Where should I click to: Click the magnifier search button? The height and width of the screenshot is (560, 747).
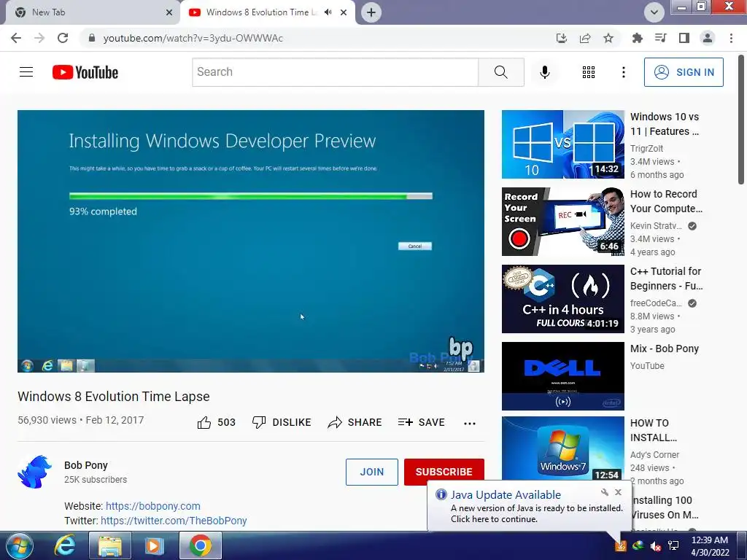(500, 72)
